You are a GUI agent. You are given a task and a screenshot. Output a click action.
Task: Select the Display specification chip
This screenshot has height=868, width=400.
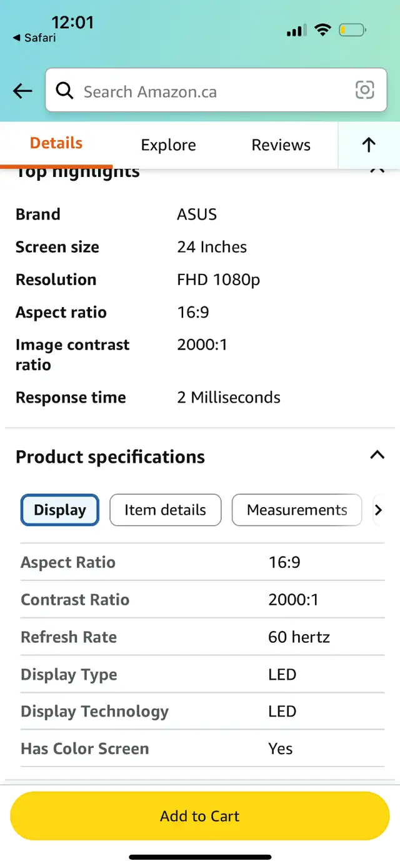pyautogui.click(x=60, y=510)
